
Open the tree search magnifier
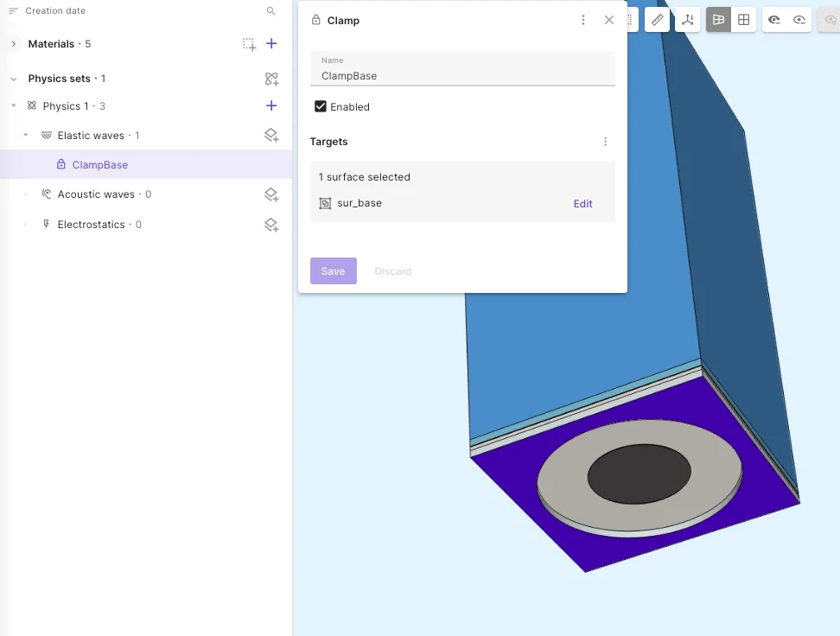pyautogui.click(x=271, y=10)
